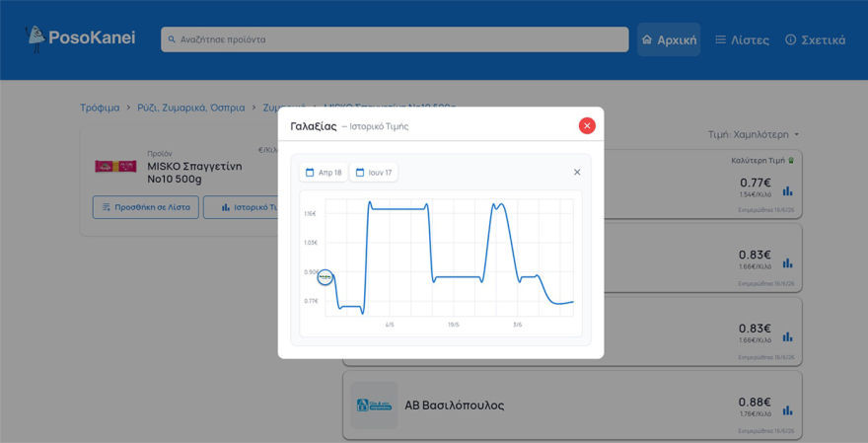Open chart icon beside second 0.83€ price

coord(787,336)
